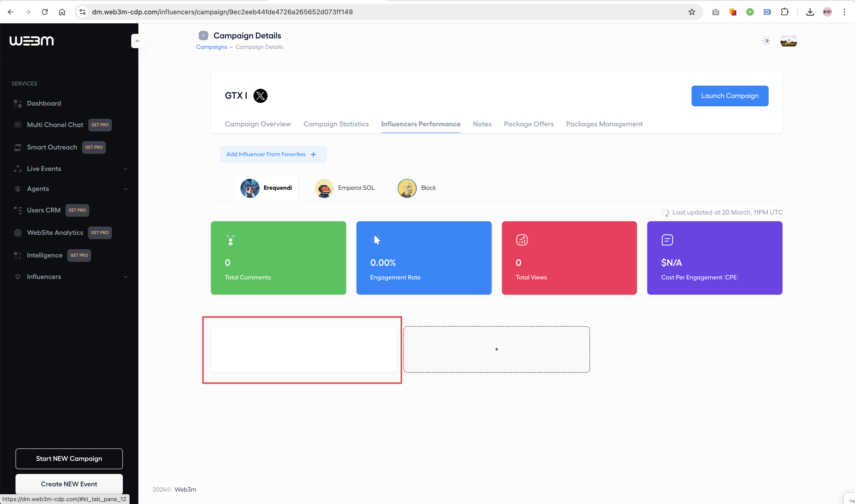This screenshot has height=504, width=855.
Task: Click the Web3m logo
Action: [31, 41]
